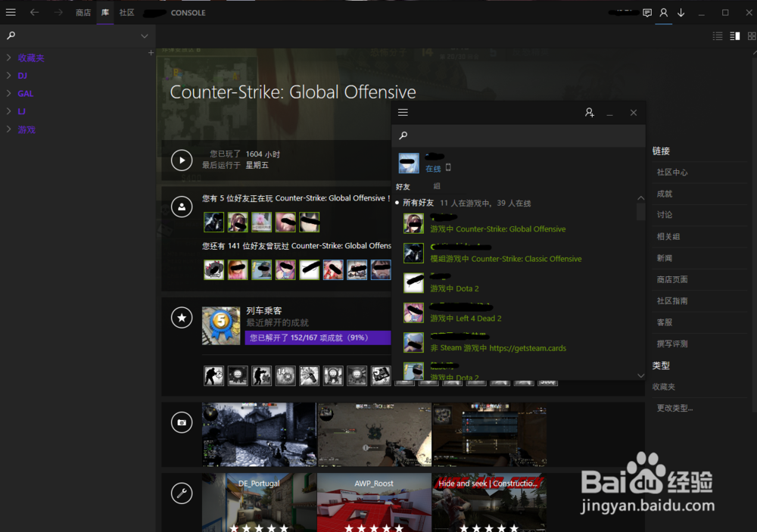
Task: Click the library search magnifier icon
Action: pyautogui.click(x=11, y=36)
